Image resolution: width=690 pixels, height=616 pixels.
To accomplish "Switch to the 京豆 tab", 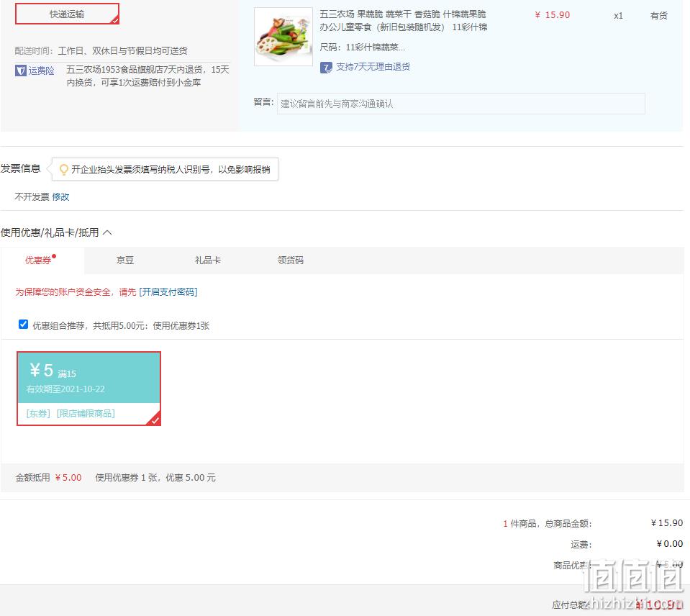I will (125, 260).
